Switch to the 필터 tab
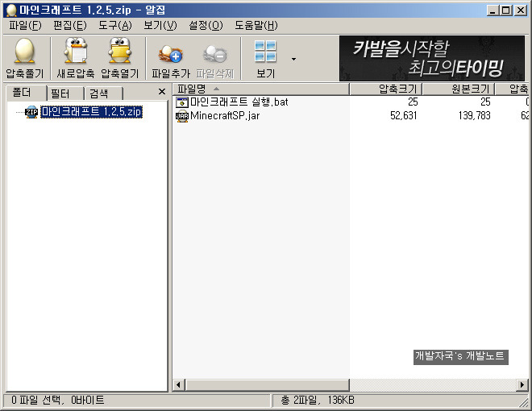Viewport: 532px width, 411px height. [x=65, y=93]
